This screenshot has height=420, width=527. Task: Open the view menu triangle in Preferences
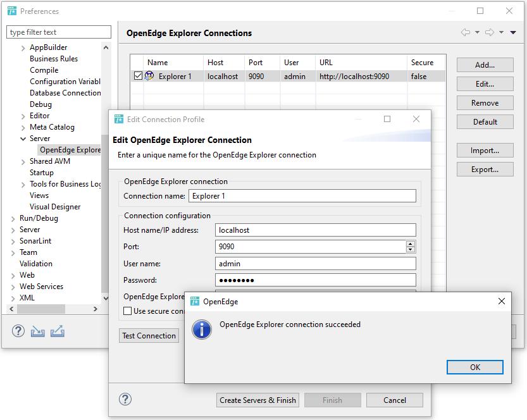point(513,33)
